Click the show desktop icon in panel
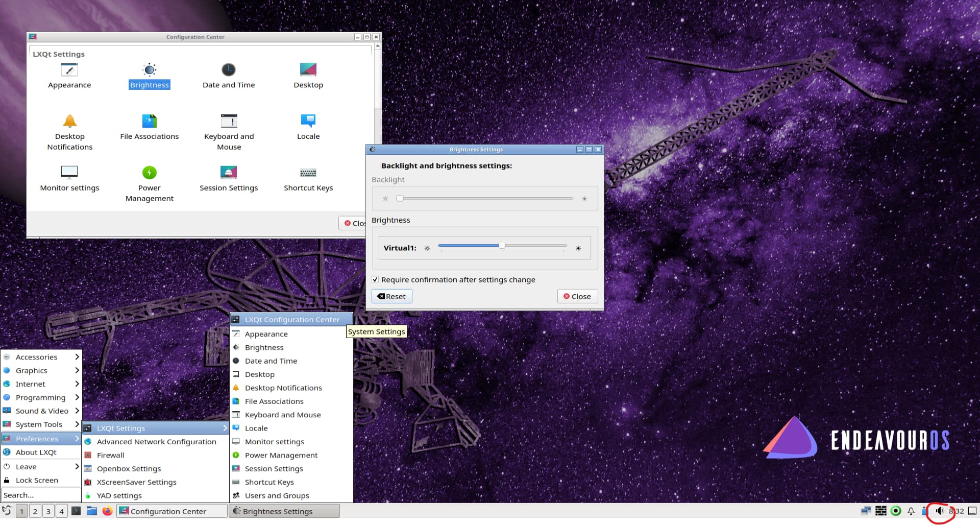 (972, 511)
